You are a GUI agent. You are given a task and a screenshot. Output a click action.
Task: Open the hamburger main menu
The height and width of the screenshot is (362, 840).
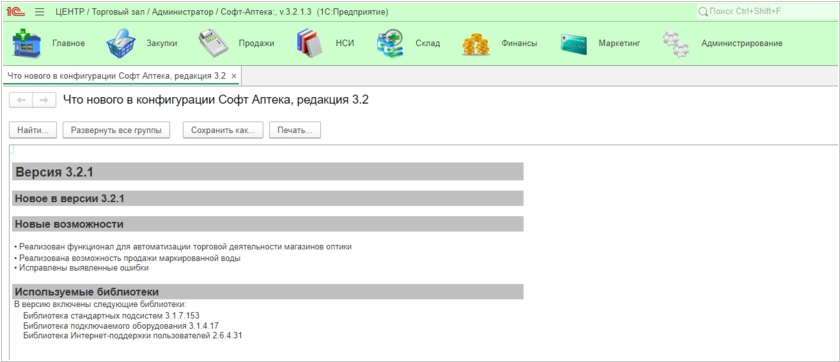coord(40,11)
